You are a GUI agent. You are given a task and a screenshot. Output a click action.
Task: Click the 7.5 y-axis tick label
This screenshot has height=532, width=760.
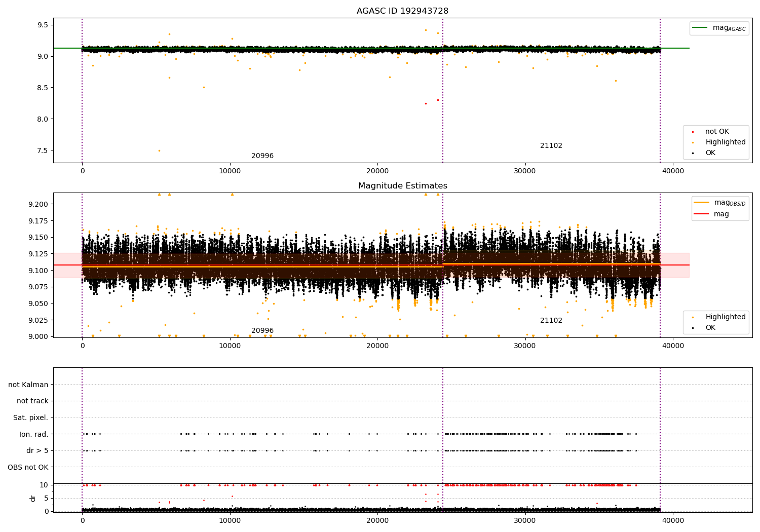tap(43, 150)
